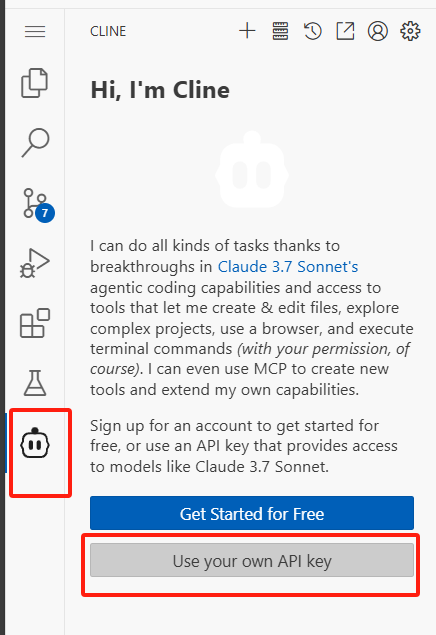This screenshot has width=436, height=635.
Task: Start a new Cline task with plus icon
Action: (x=247, y=31)
